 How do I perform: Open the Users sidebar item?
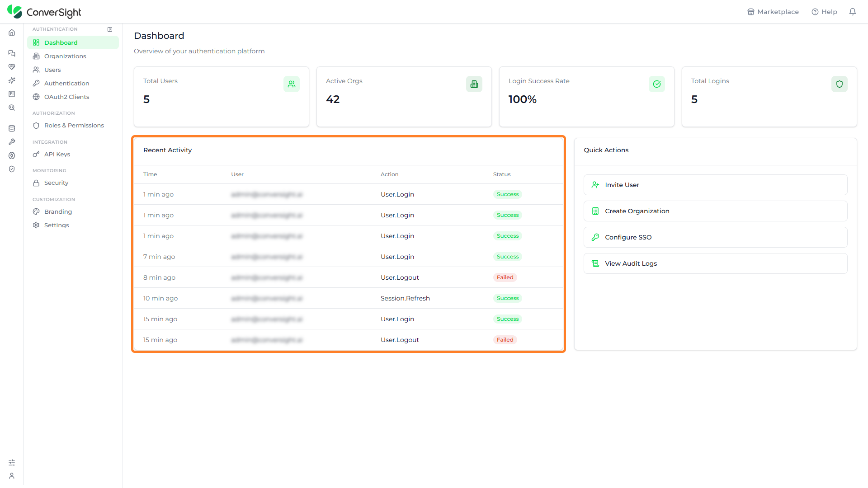click(73, 70)
